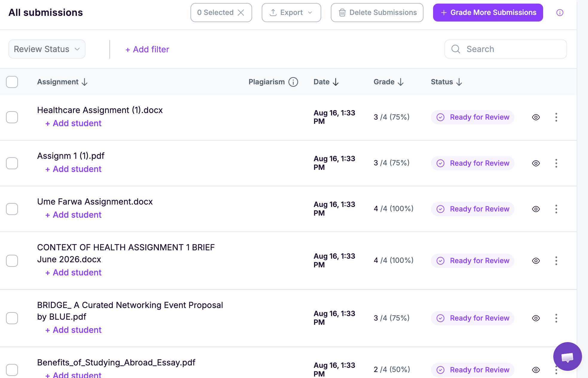Image resolution: width=588 pixels, height=378 pixels.
Task: Open more options for Assignm 1 (1).pdf
Action: point(556,163)
